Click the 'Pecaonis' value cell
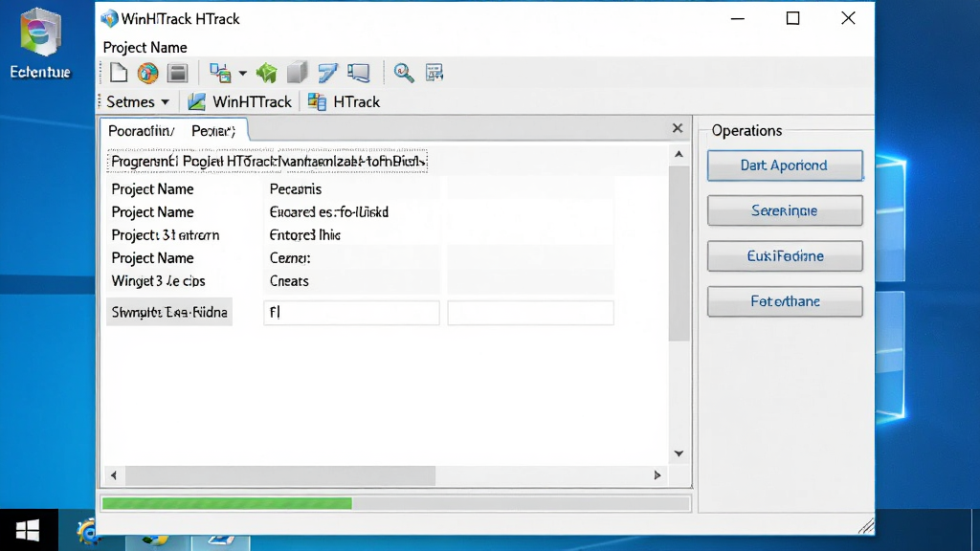Screen dimensions: 980x551 click(296, 189)
